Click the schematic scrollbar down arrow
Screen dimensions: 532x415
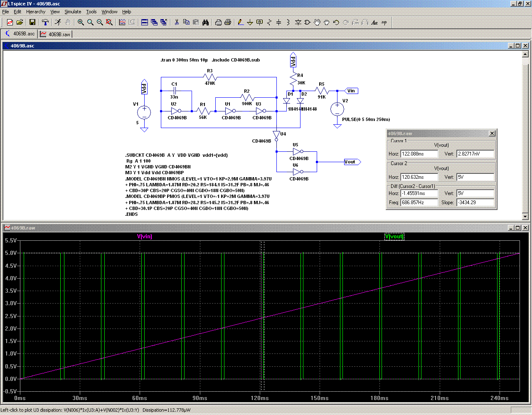click(x=525, y=216)
